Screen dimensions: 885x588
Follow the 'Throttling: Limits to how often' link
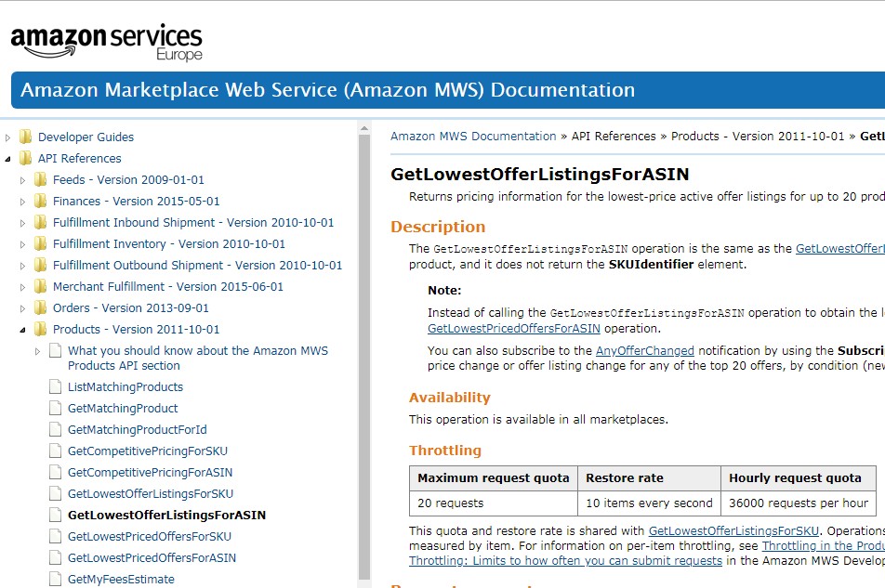tap(565, 561)
